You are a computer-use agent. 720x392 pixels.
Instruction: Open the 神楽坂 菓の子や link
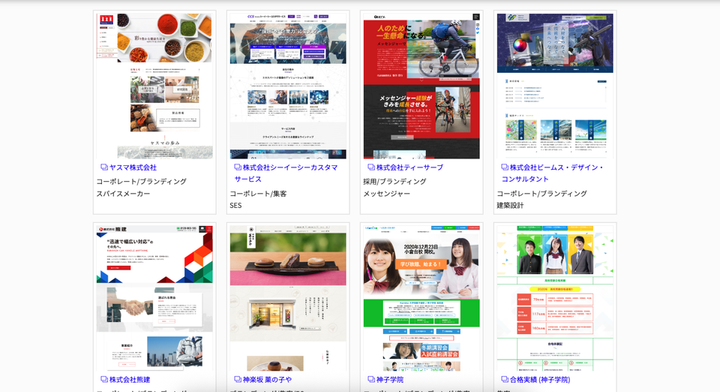pyautogui.click(x=267, y=380)
